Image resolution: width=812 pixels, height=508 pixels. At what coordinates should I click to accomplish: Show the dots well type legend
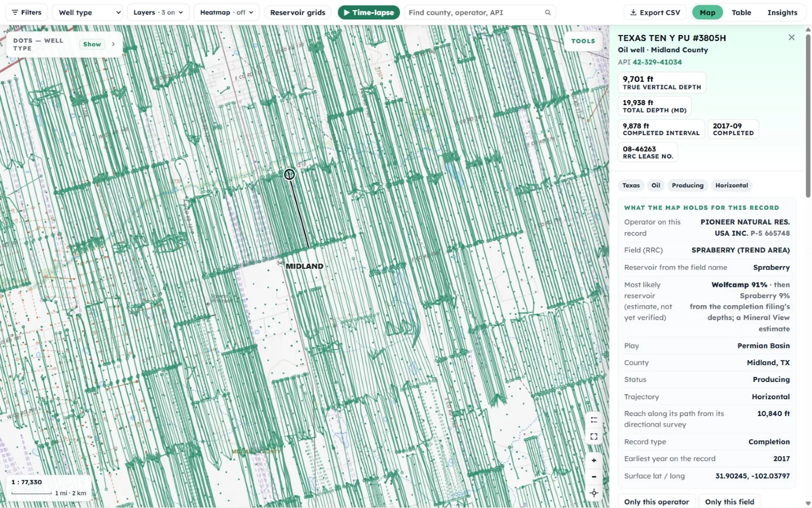pos(92,44)
